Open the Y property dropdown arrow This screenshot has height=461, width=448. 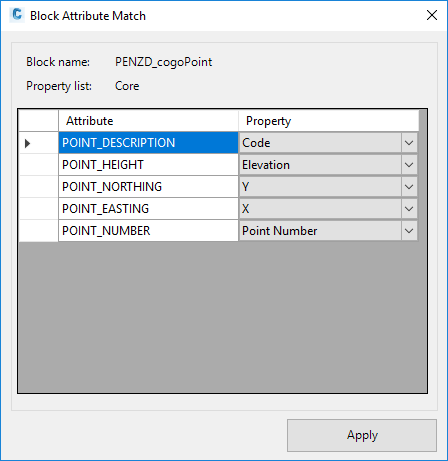[409, 187]
